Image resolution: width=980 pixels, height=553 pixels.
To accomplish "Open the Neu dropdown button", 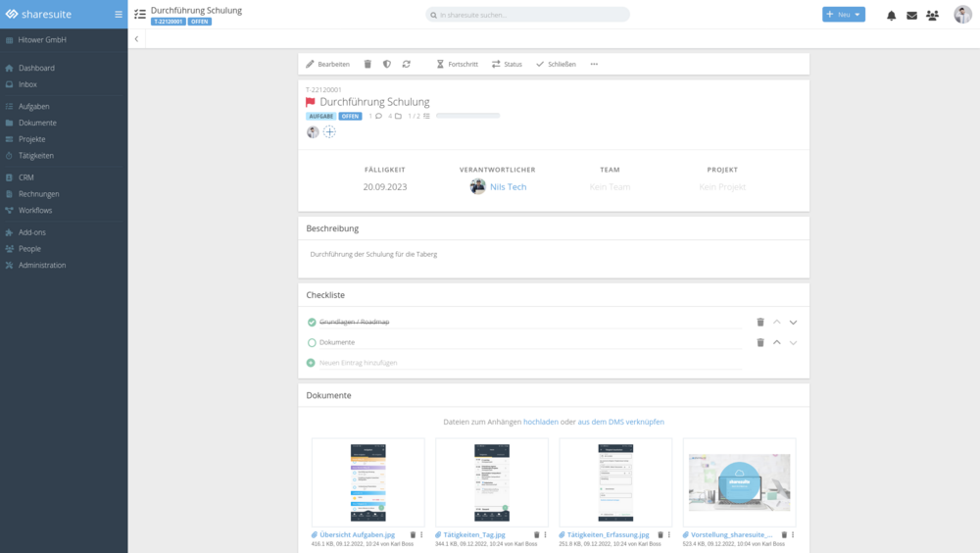I will (843, 15).
